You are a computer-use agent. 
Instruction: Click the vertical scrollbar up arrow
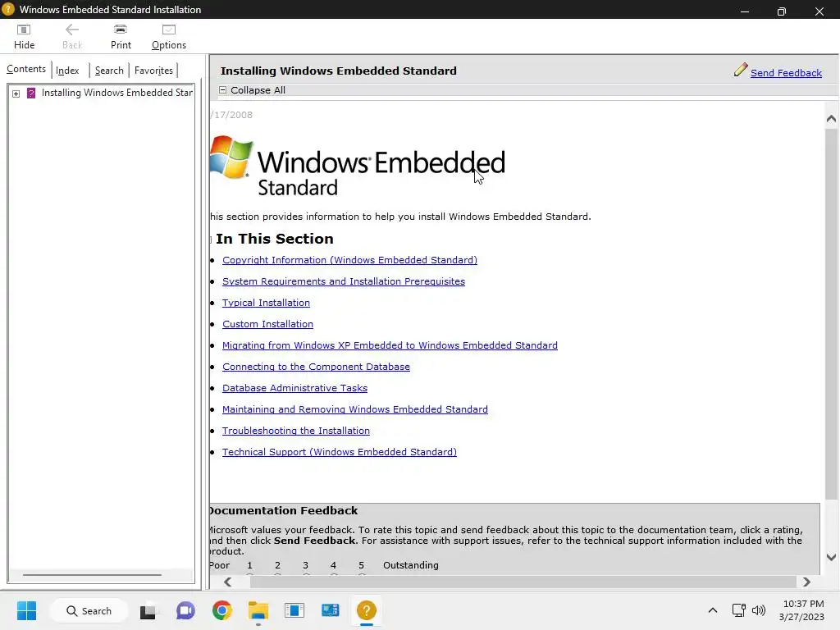pyautogui.click(x=831, y=118)
